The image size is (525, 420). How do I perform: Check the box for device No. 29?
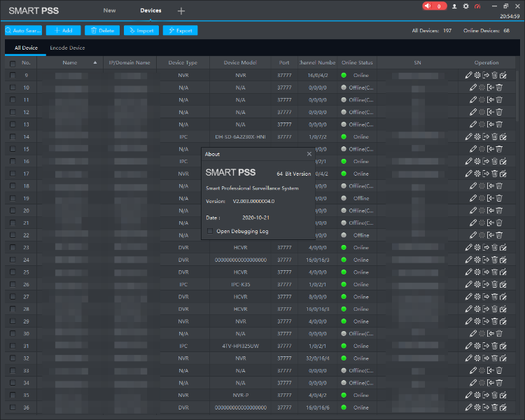point(13,321)
